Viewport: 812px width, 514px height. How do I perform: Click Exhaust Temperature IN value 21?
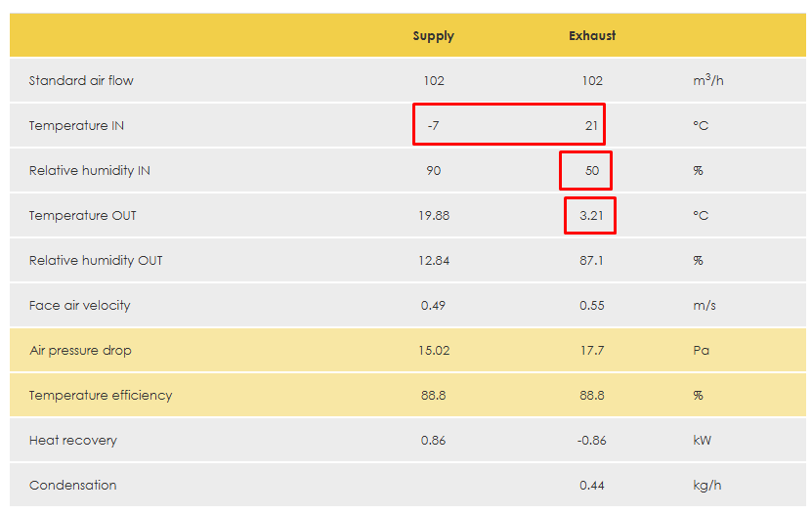click(x=591, y=126)
